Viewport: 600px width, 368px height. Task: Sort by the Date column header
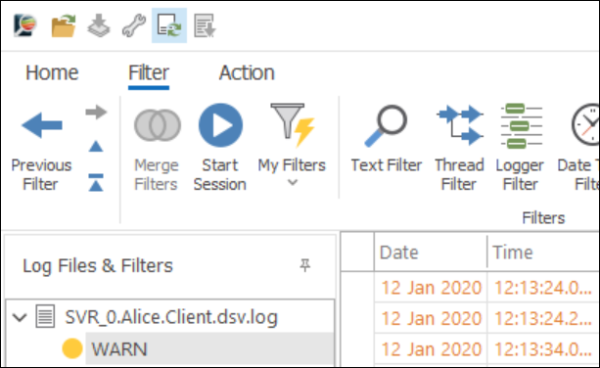click(430, 252)
